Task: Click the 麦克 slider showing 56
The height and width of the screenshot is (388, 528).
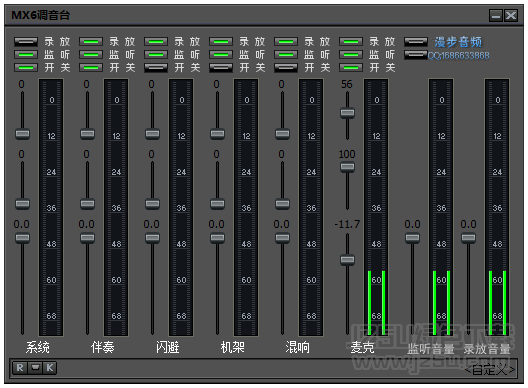Action: [347, 112]
